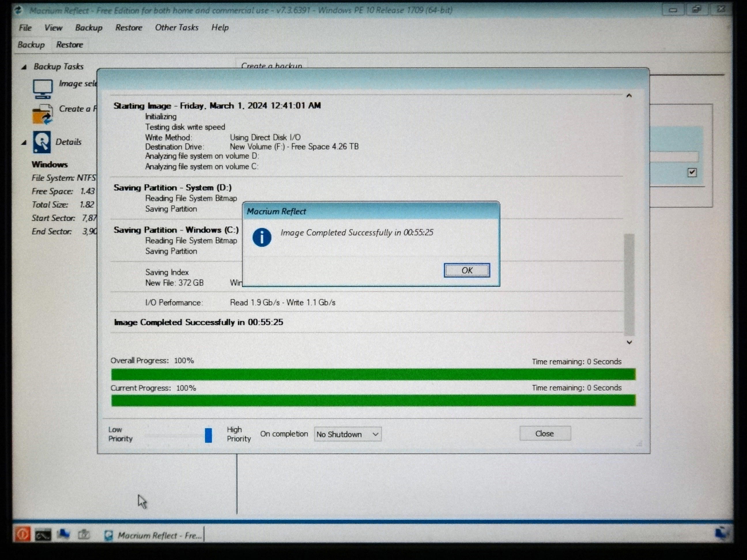Click the blue network computers icon in the taskbar

[x=63, y=534]
